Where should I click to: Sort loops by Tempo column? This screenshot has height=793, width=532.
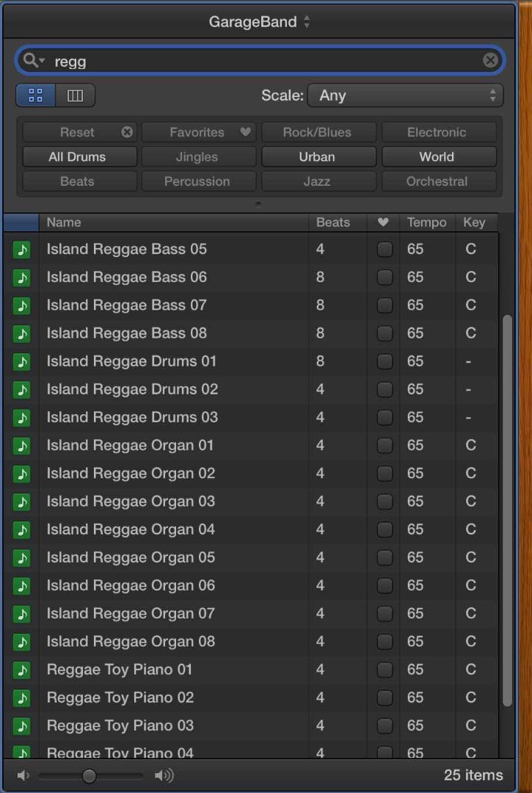tap(427, 222)
